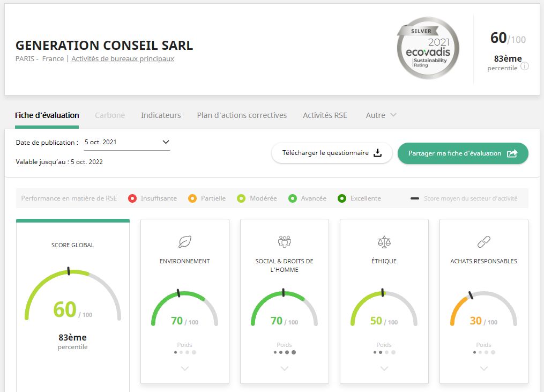The image size is (544, 392).
Task: Open Activités de bureaux principaux link
Action: (123, 58)
